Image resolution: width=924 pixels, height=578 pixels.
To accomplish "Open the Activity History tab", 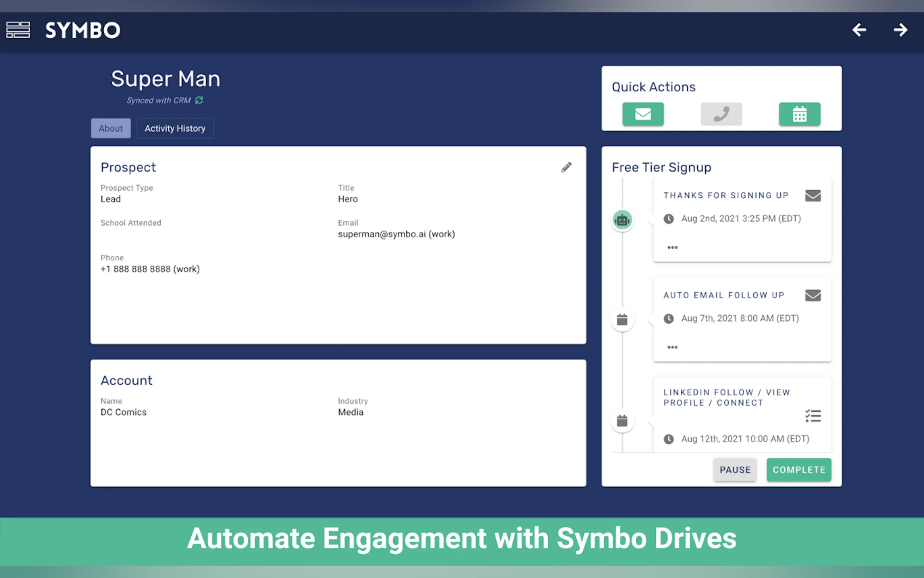I will coord(175,128).
